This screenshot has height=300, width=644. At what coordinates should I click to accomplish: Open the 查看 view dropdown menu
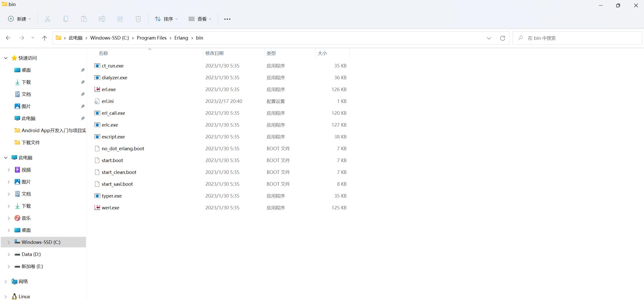coord(200,19)
